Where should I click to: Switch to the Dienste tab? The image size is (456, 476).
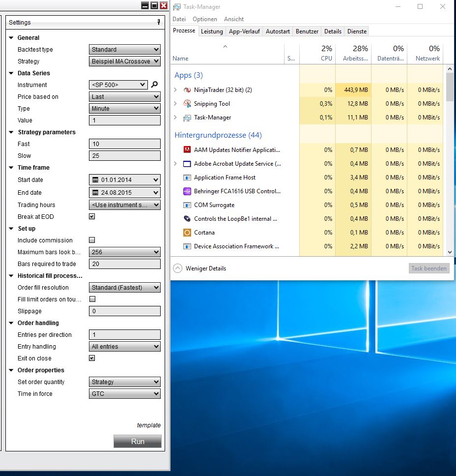pos(357,31)
